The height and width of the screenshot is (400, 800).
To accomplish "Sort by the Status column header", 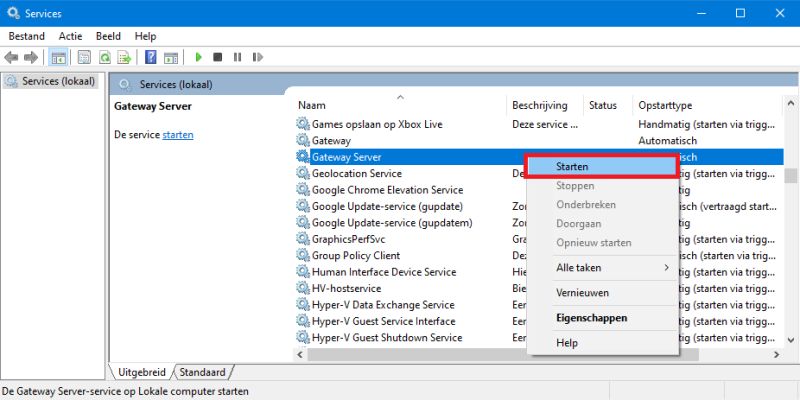I will point(608,105).
